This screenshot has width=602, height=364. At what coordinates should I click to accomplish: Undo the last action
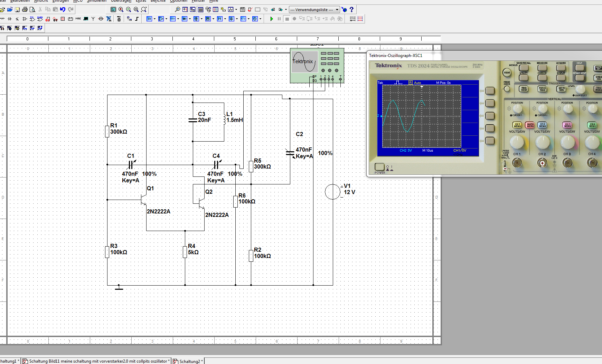tap(63, 10)
